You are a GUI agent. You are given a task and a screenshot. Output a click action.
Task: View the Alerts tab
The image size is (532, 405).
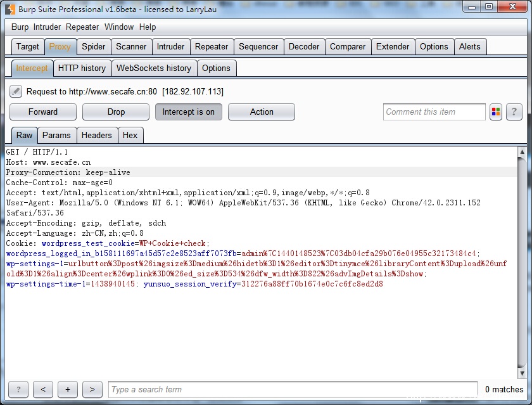[470, 46]
